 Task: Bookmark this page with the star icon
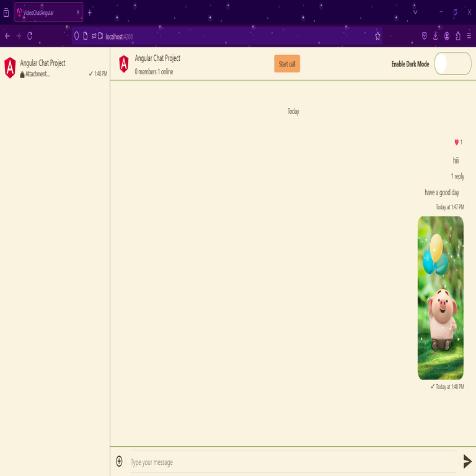[x=377, y=36]
